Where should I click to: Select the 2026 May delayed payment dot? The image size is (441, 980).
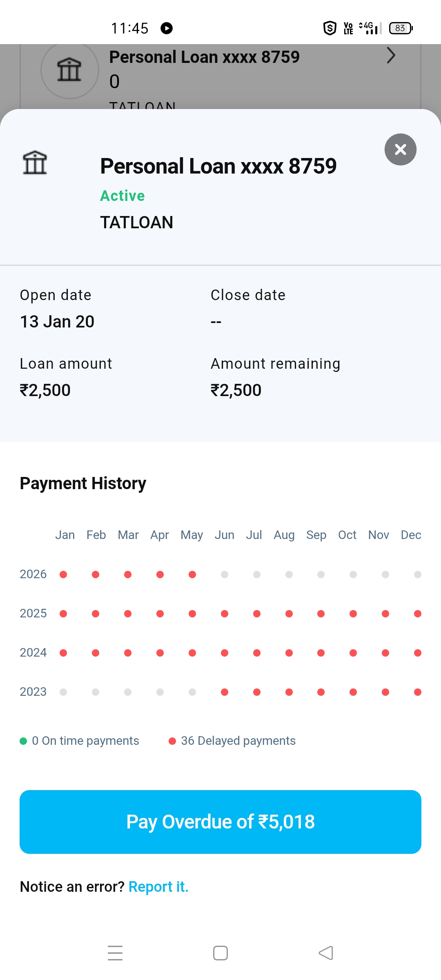(192, 575)
